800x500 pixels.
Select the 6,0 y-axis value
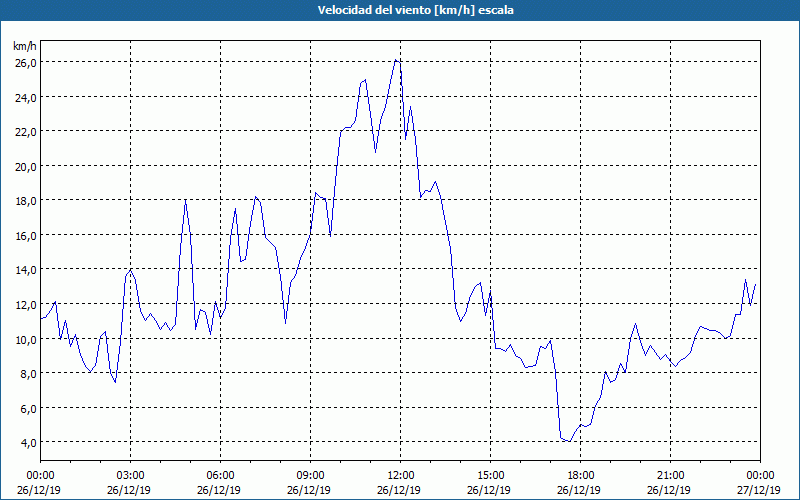pos(28,408)
